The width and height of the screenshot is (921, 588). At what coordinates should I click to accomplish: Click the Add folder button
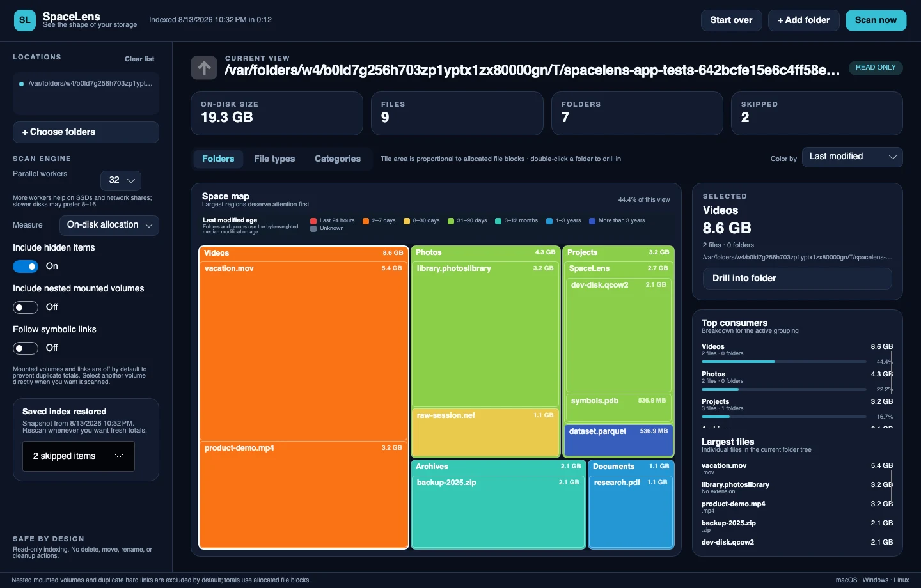coord(804,20)
